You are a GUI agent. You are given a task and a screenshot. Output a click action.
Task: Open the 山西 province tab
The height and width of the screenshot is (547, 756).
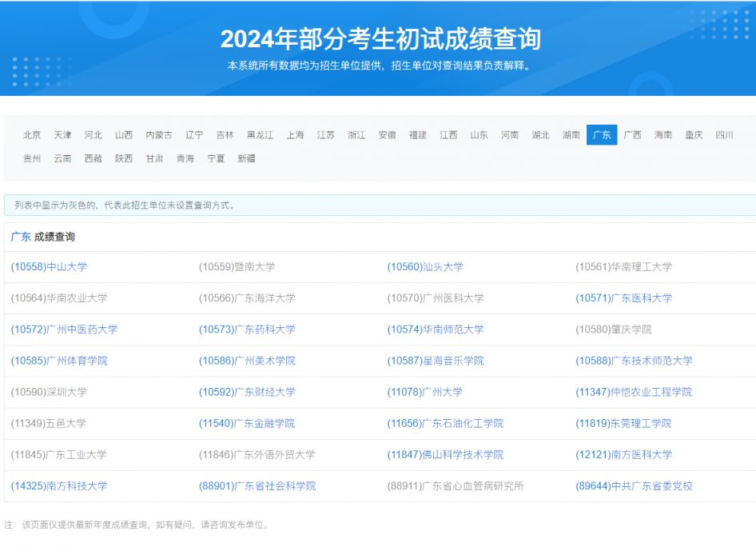(124, 135)
